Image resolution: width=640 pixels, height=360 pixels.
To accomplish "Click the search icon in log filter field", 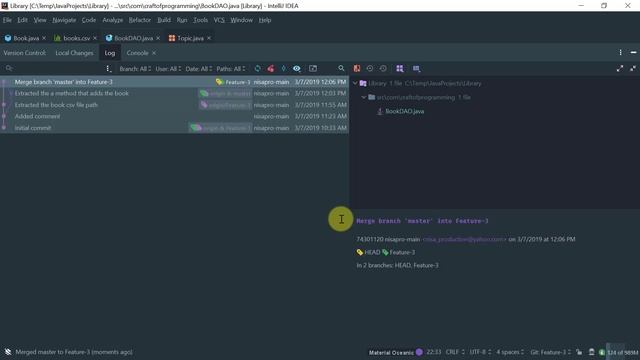I will click(x=9, y=69).
